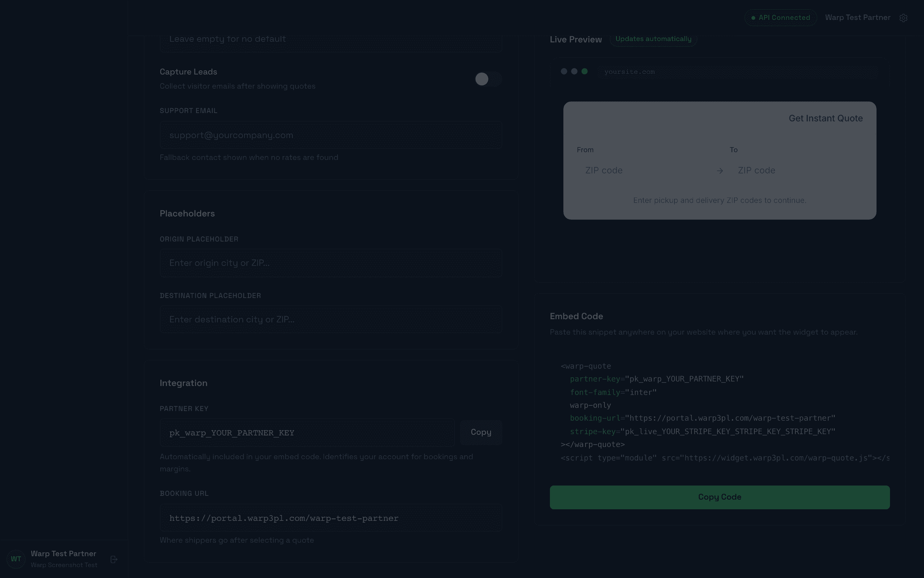Click the 'Integration' section heading
The height and width of the screenshot is (578, 924).
click(x=183, y=383)
